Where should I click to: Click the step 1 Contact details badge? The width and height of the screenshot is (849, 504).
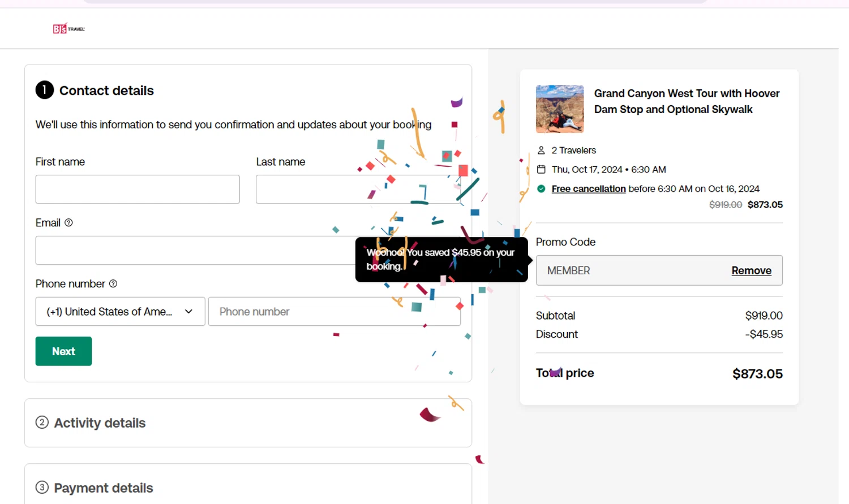(45, 91)
